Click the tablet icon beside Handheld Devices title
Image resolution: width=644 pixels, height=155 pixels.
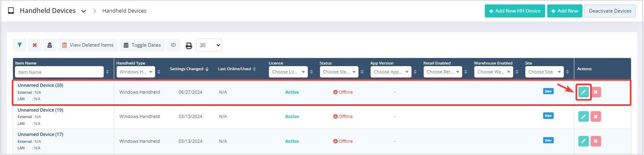pyautogui.click(x=11, y=11)
